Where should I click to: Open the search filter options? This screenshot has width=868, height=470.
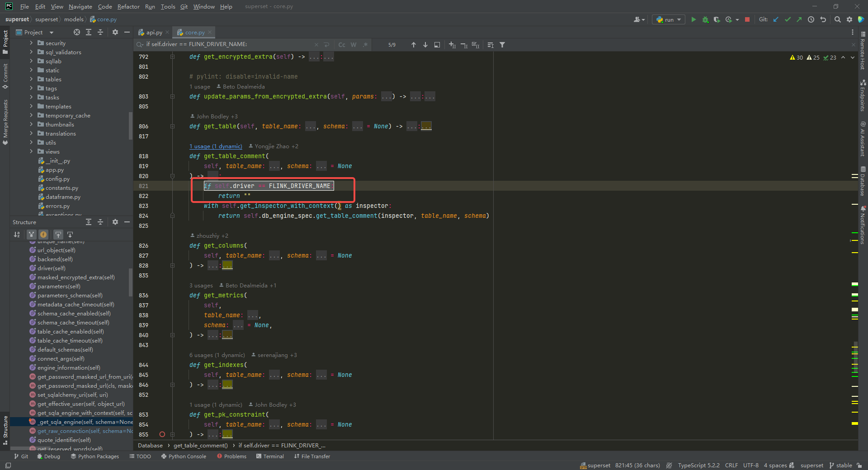(502, 45)
